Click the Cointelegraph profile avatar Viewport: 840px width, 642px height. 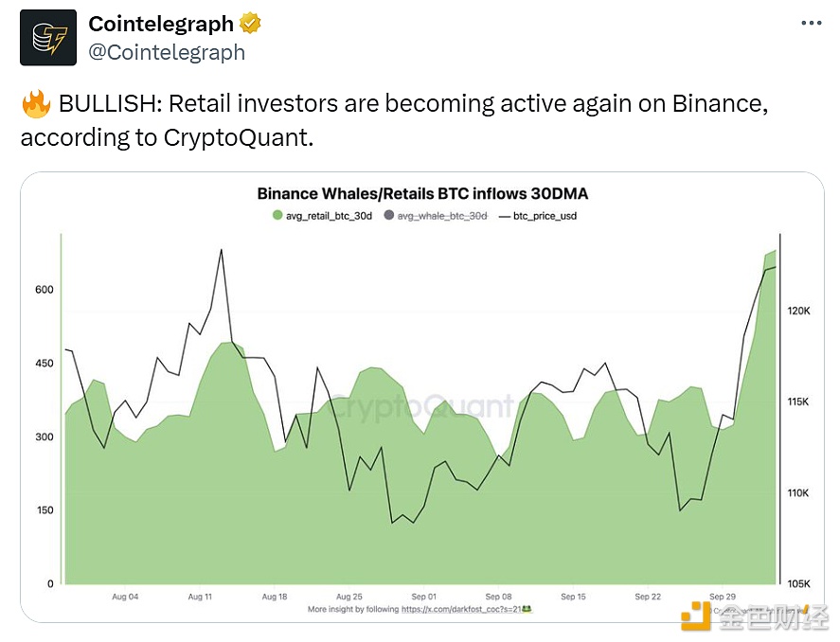(48, 37)
